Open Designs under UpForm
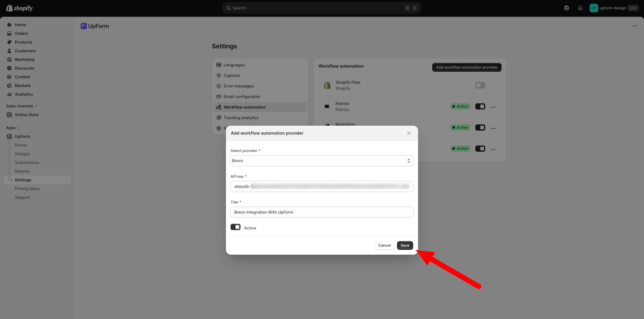This screenshot has height=319, width=644. click(22, 154)
